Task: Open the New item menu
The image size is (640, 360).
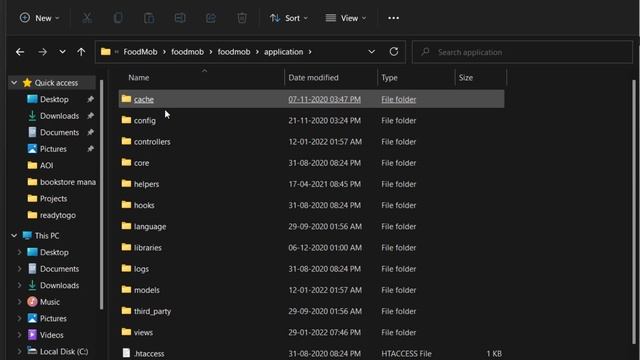Action: point(39,18)
